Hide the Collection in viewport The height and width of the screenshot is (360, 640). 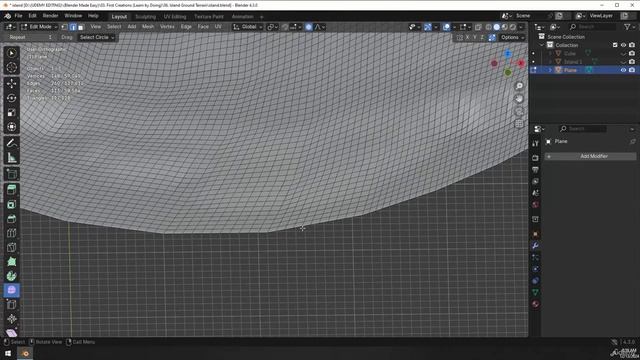[623, 45]
